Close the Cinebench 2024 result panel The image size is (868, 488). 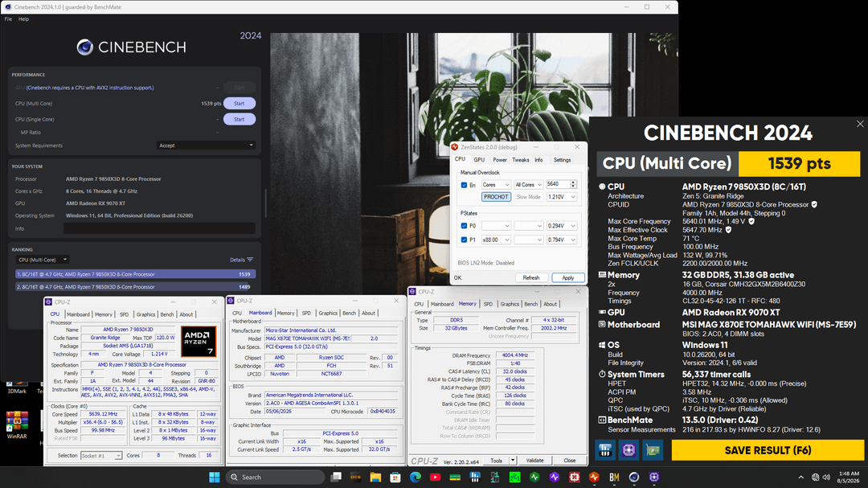click(x=860, y=124)
